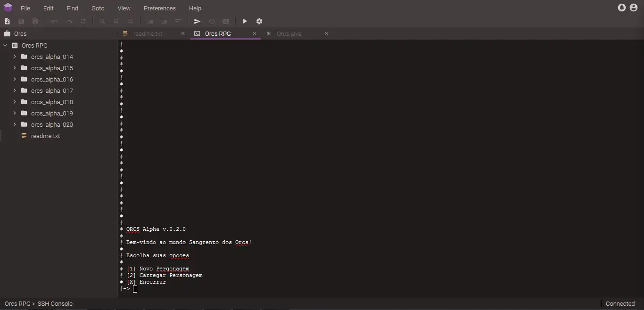Click the console input prompt cursor
The height and width of the screenshot is (310, 644).
tap(135, 289)
